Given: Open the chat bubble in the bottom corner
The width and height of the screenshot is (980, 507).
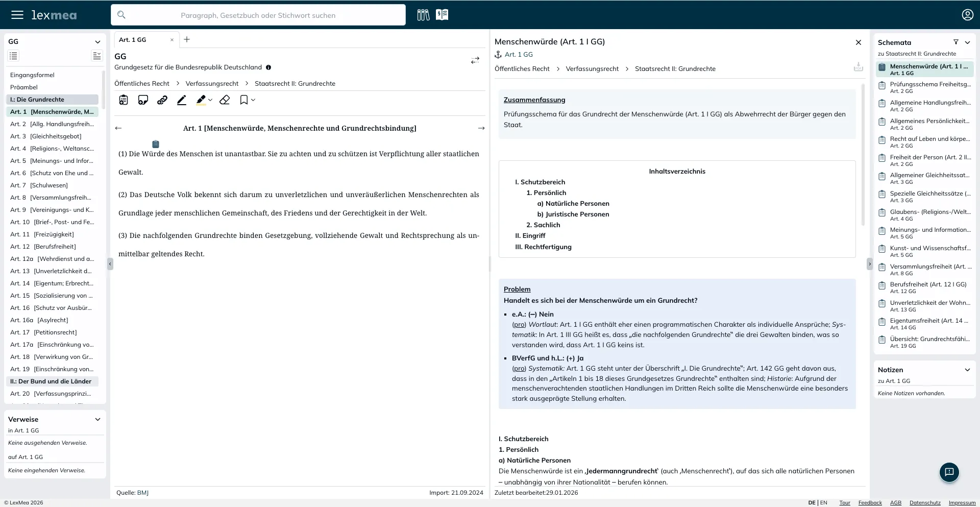Looking at the screenshot, I should pos(949,473).
